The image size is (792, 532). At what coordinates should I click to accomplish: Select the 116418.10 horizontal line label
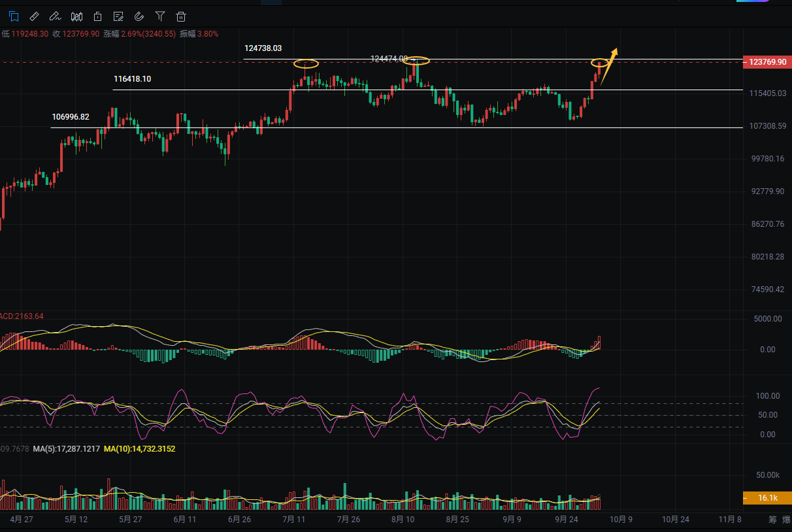pos(132,79)
